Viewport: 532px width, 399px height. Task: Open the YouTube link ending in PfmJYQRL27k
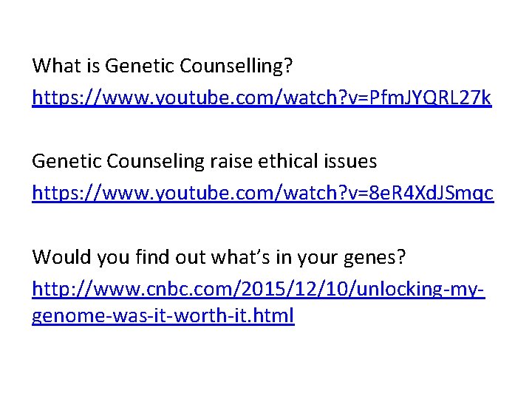(x=262, y=98)
